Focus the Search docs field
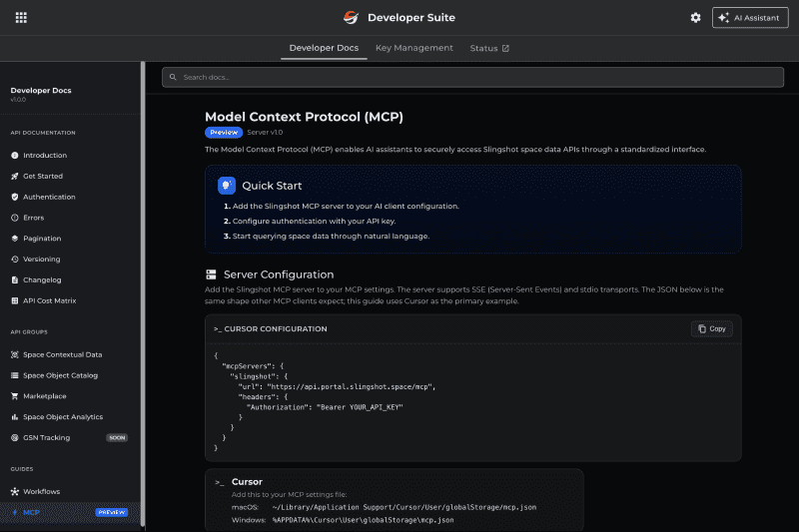Screen dimensions: 799x532 click(472, 78)
